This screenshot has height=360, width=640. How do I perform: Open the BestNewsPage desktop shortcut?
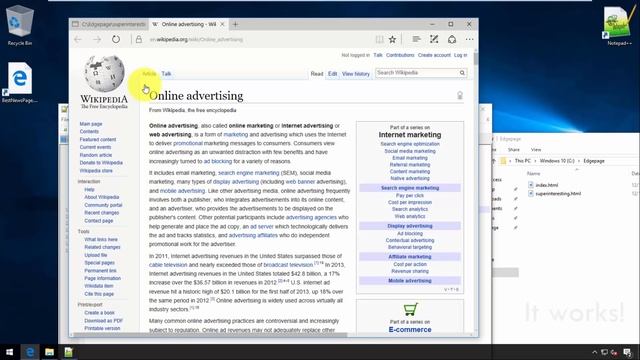(x=19, y=83)
